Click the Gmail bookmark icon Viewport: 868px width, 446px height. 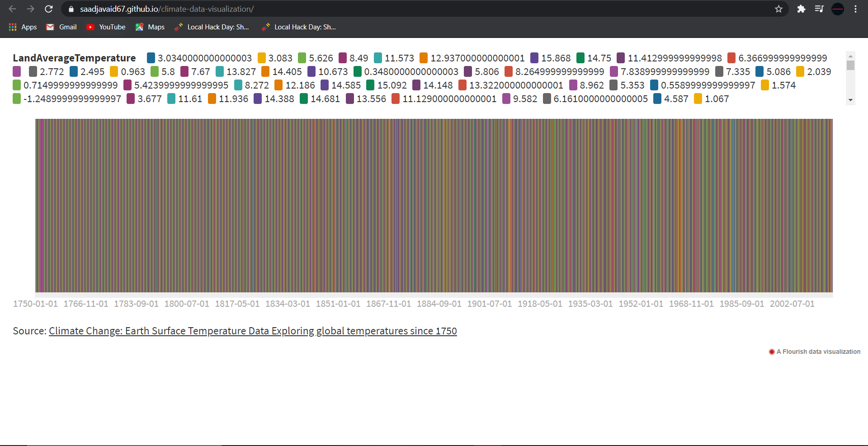pos(50,27)
